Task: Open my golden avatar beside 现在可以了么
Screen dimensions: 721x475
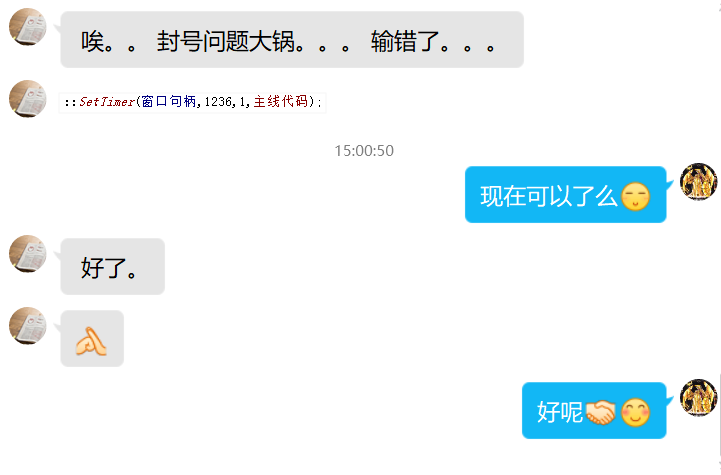Action: pyautogui.click(x=698, y=182)
